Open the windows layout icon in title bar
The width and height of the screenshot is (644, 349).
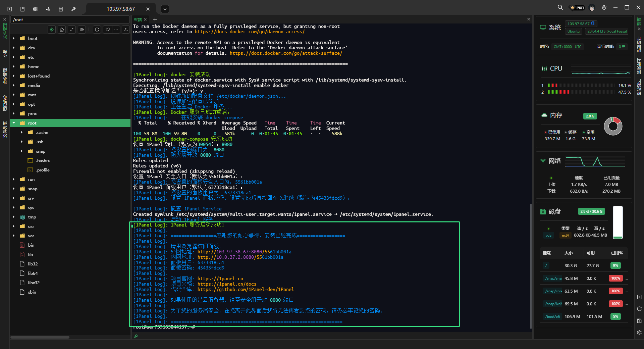(x=35, y=9)
